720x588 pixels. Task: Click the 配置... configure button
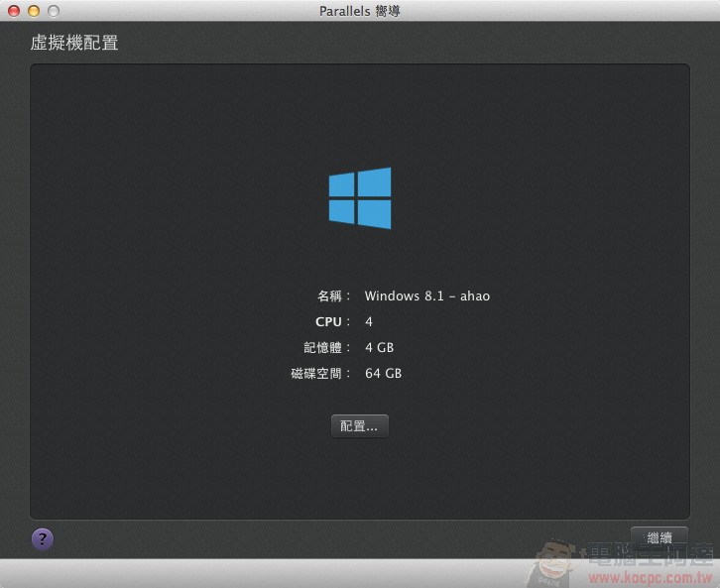pyautogui.click(x=360, y=426)
